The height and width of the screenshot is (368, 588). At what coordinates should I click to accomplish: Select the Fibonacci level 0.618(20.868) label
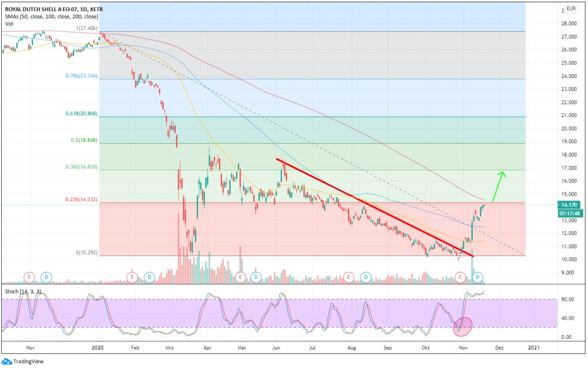click(81, 114)
